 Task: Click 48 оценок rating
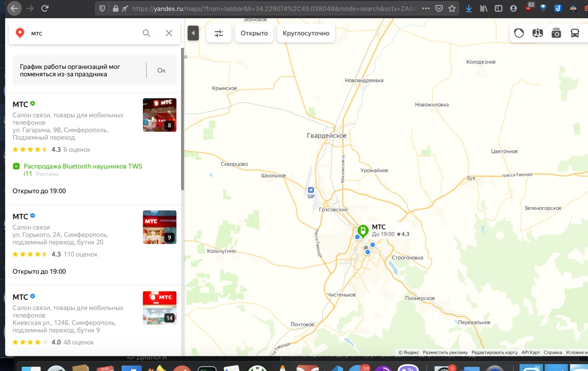79,342
